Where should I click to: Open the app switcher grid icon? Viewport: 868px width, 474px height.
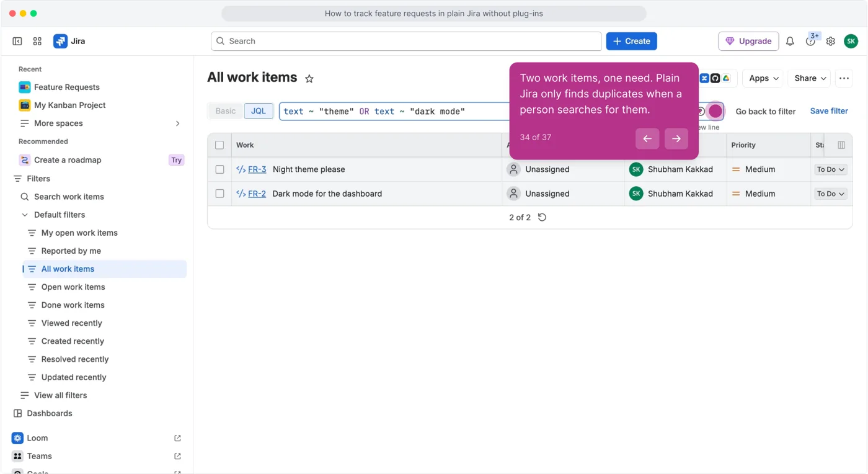[37, 41]
